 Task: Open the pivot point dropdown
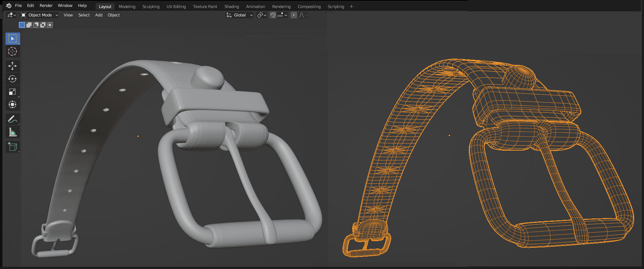click(x=262, y=15)
